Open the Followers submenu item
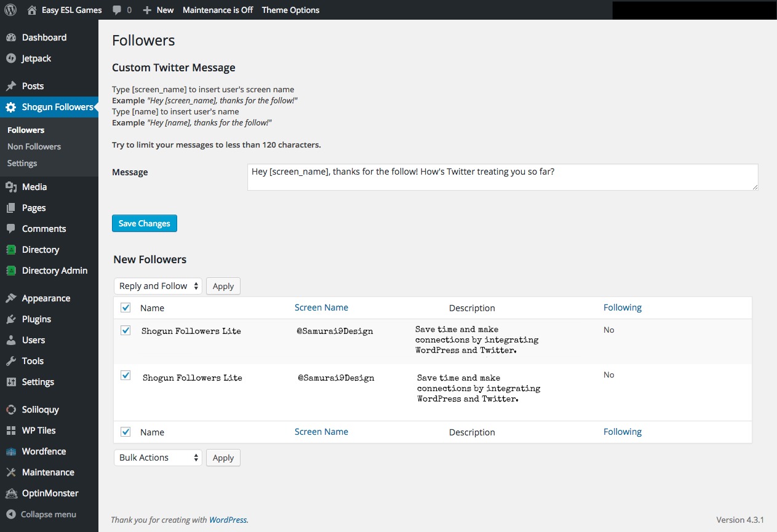 tap(26, 130)
